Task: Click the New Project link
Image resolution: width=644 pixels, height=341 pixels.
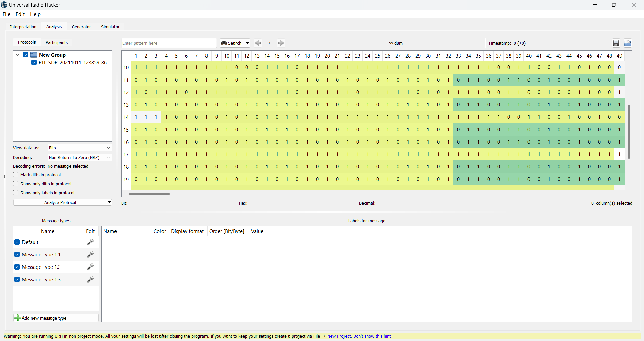Action: [x=339, y=336]
